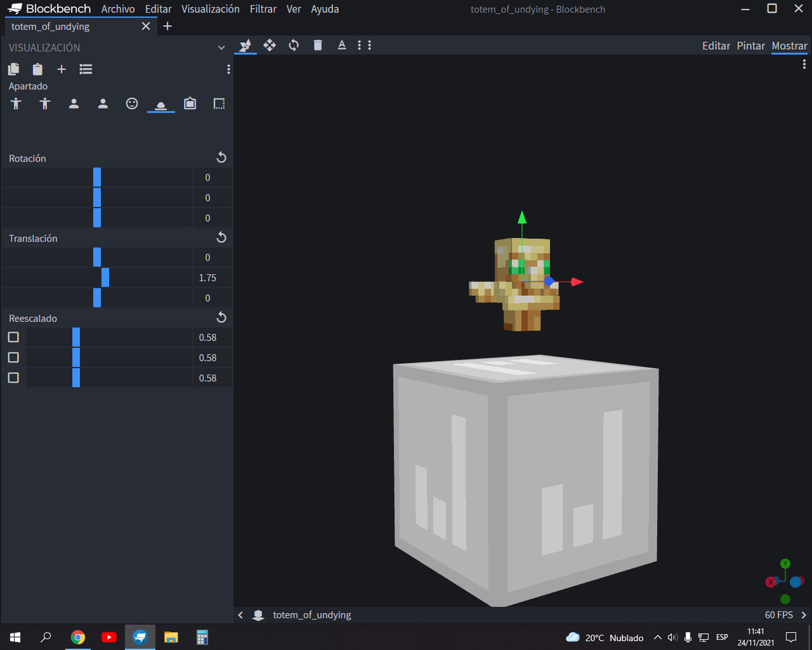Select the item frame display slot icon
This screenshot has width=812, height=650.
point(190,104)
